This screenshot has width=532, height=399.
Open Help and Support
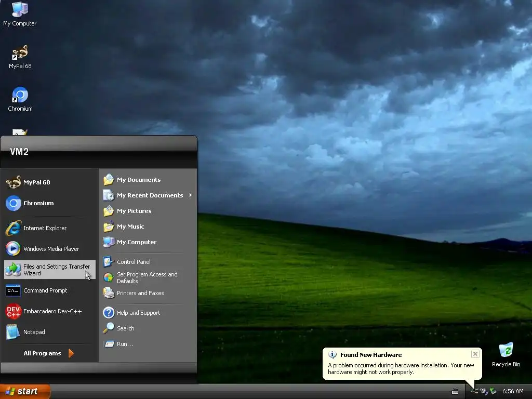[148, 313]
